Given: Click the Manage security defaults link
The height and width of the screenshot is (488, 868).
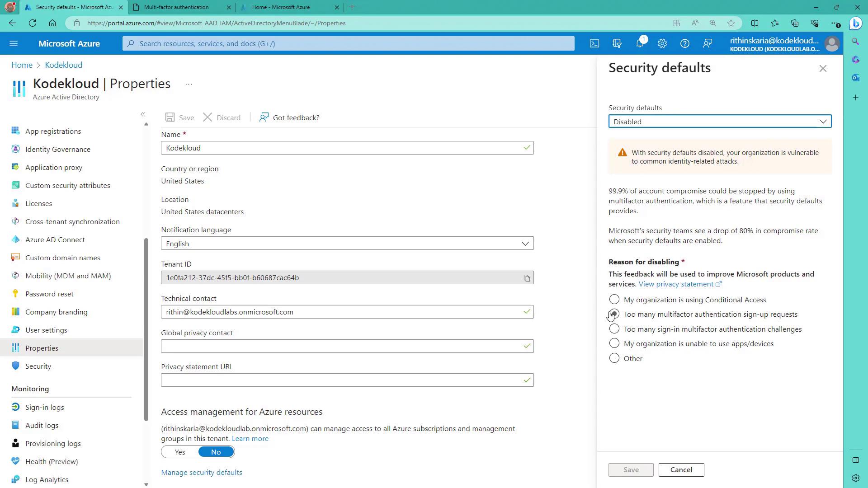Looking at the screenshot, I should point(202,472).
